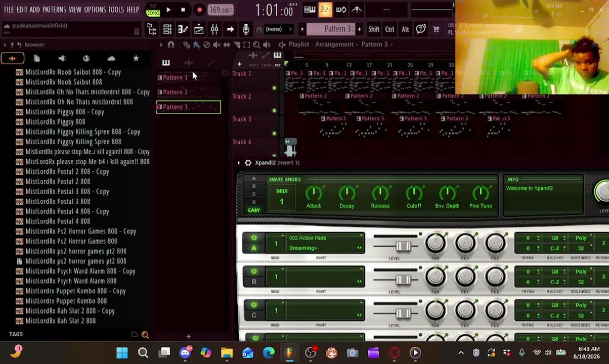Open the PATTERNS menu
This screenshot has width=609, height=364.
[54, 10]
